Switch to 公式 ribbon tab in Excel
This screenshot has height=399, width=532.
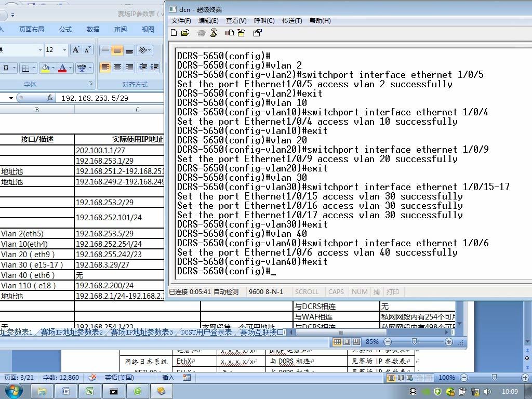tap(65, 30)
